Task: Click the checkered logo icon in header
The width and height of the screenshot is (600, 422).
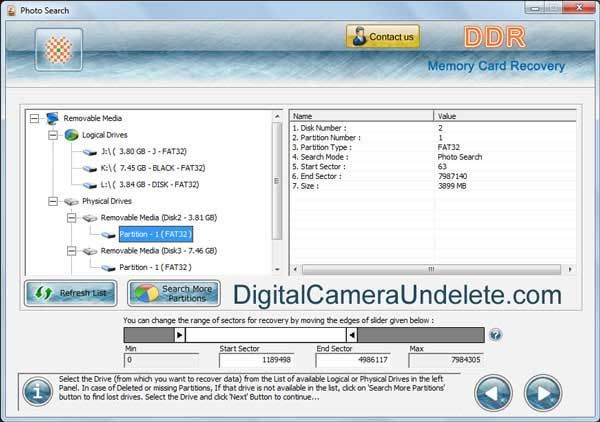Action: tap(59, 50)
